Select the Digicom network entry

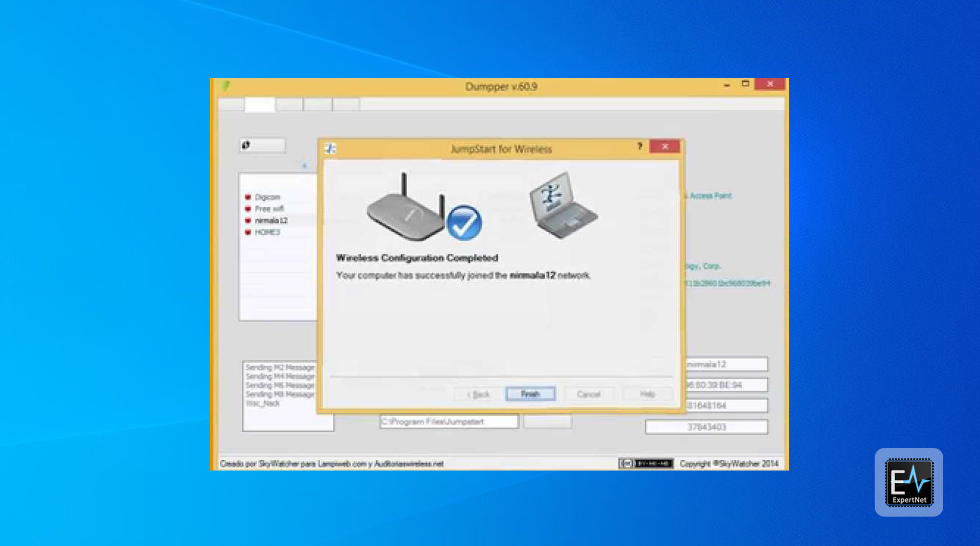click(x=268, y=197)
